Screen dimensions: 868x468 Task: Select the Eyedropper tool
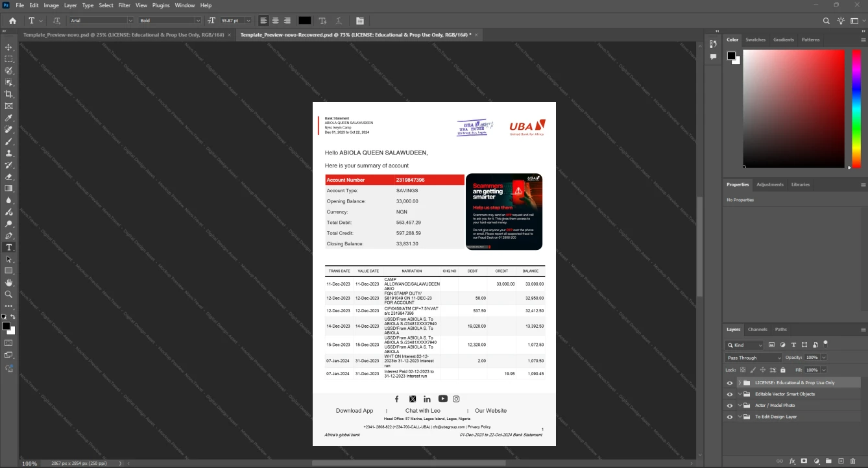tap(9, 118)
